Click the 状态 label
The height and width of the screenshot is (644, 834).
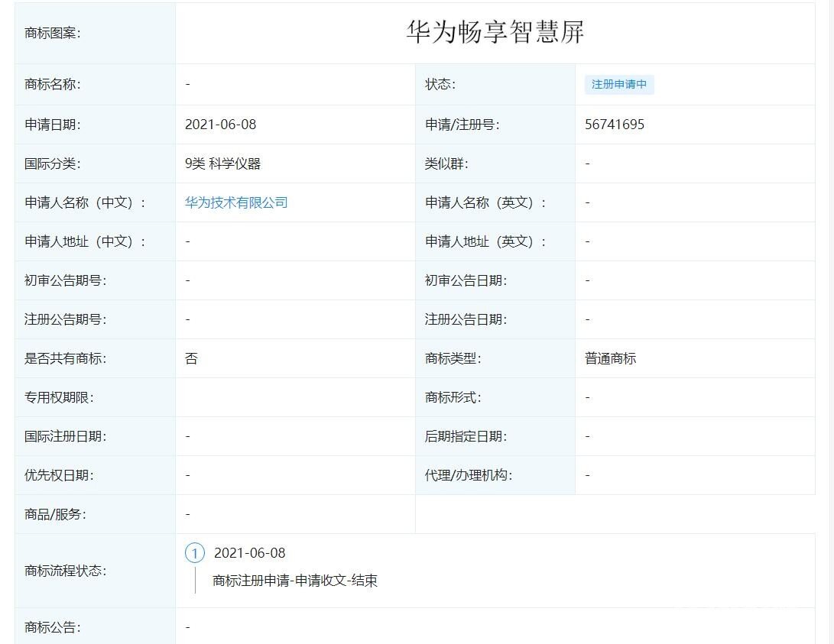440,85
